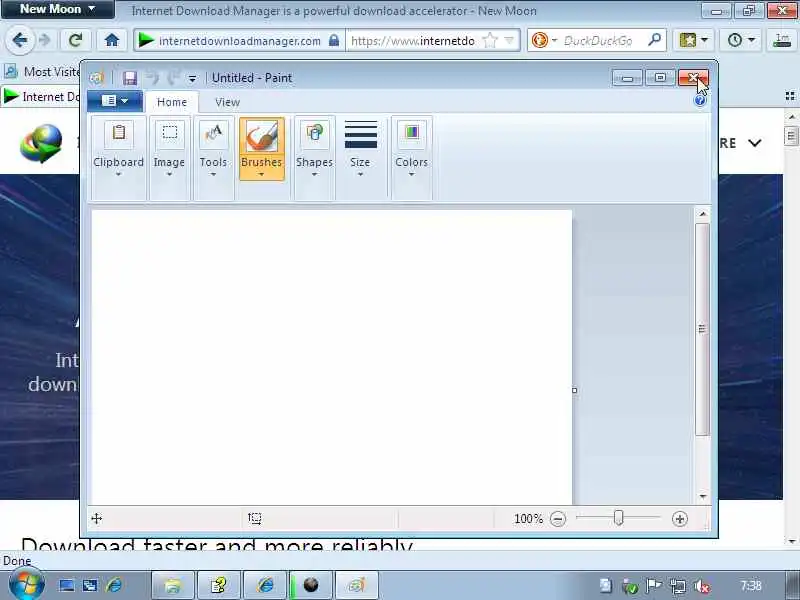Viewport: 800px width, 600px height.
Task: Click Paint's vertical scrollbar thumb
Action: tap(703, 329)
